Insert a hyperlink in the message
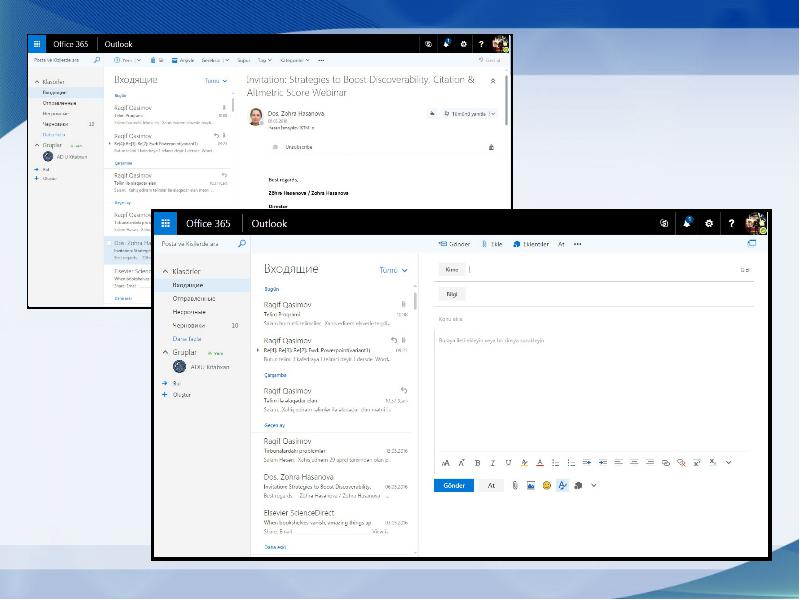The image size is (800, 600). coord(666,463)
